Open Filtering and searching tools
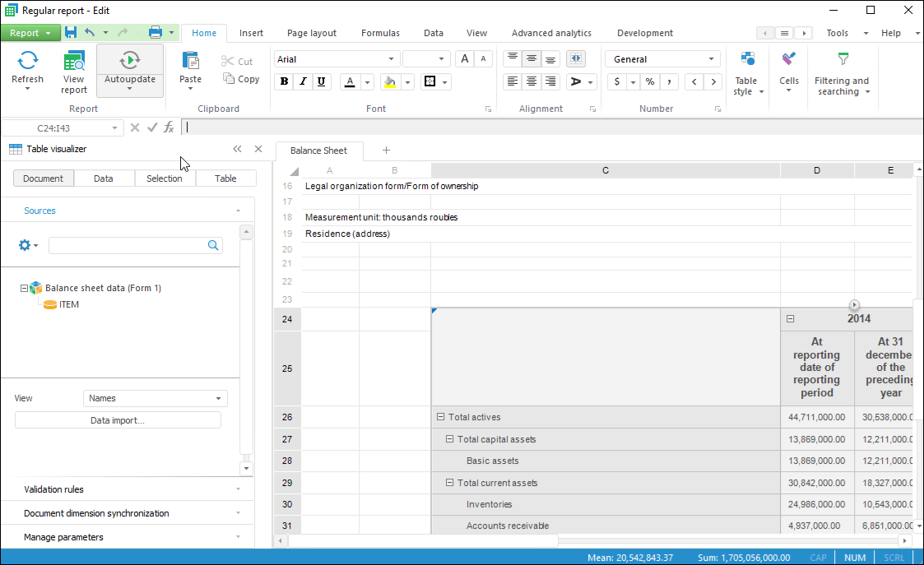This screenshot has height=565, width=924. click(x=841, y=72)
